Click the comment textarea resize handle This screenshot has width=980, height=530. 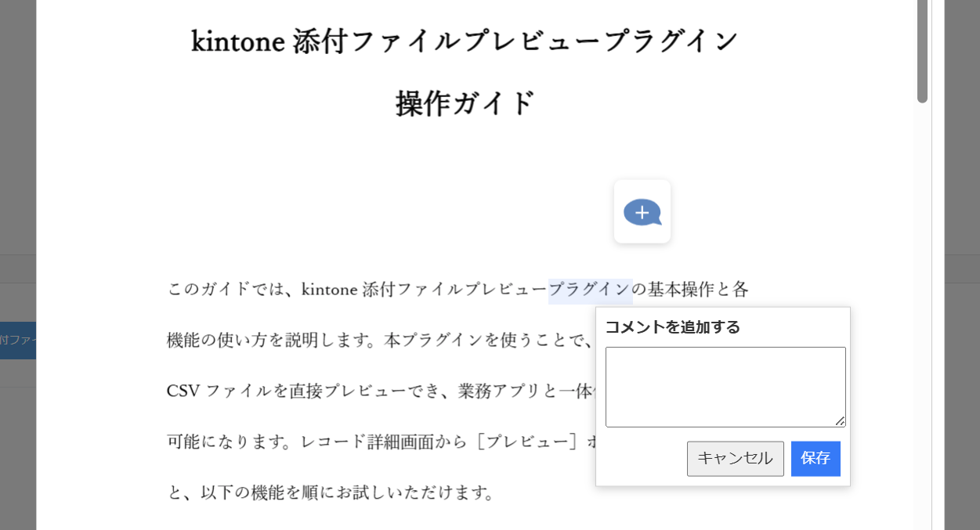tap(840, 421)
